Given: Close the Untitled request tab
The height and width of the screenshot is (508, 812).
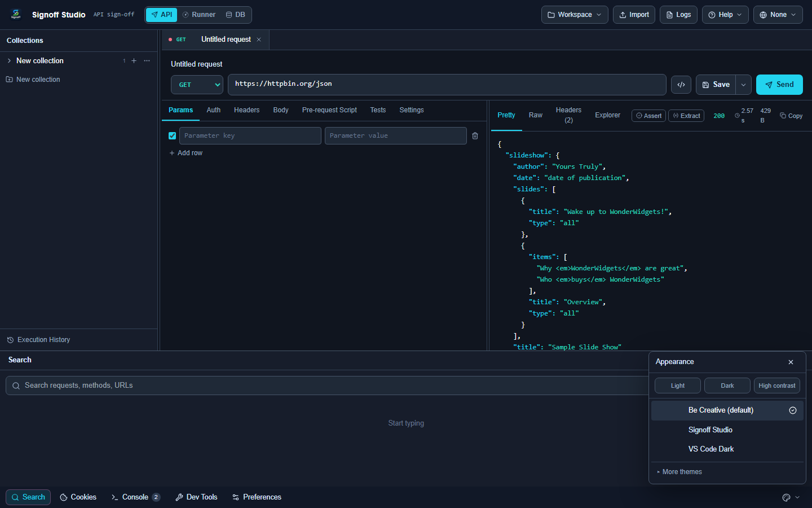Looking at the screenshot, I should point(259,40).
